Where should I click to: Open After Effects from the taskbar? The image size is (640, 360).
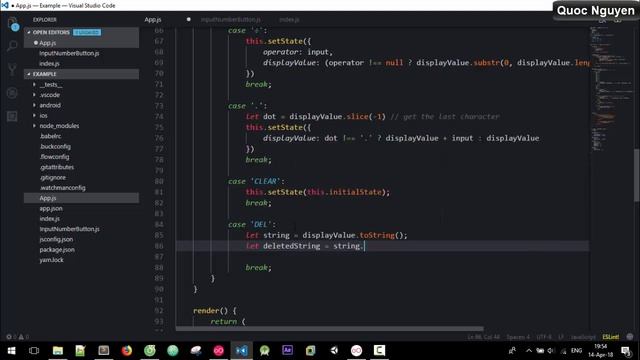click(287, 351)
